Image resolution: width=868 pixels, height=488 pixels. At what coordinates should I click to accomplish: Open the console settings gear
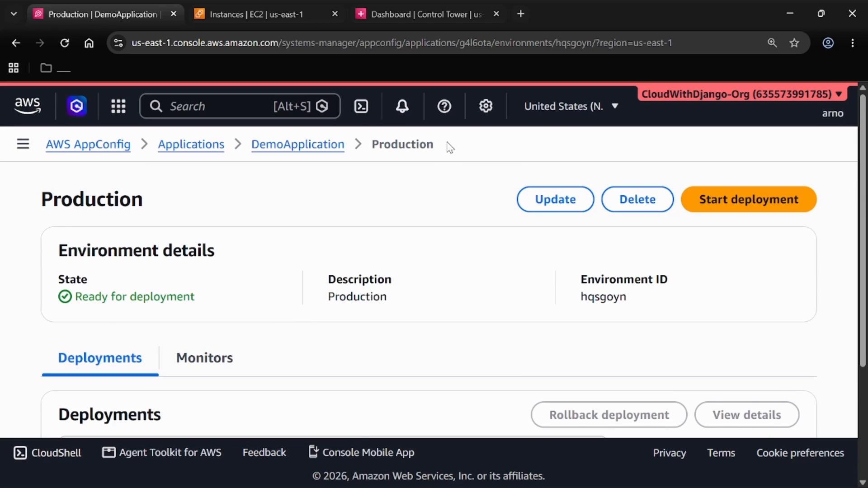tap(486, 106)
